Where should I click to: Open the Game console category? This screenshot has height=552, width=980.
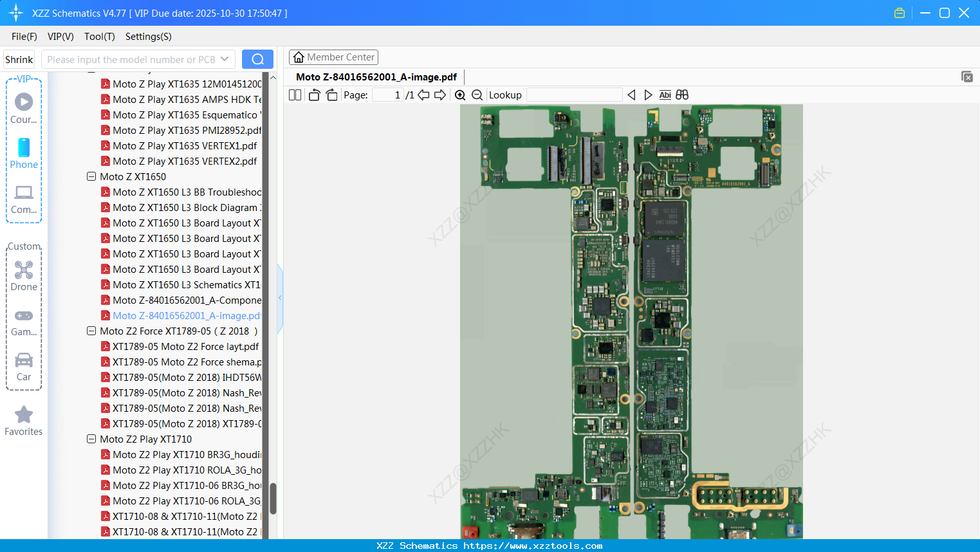tap(24, 322)
